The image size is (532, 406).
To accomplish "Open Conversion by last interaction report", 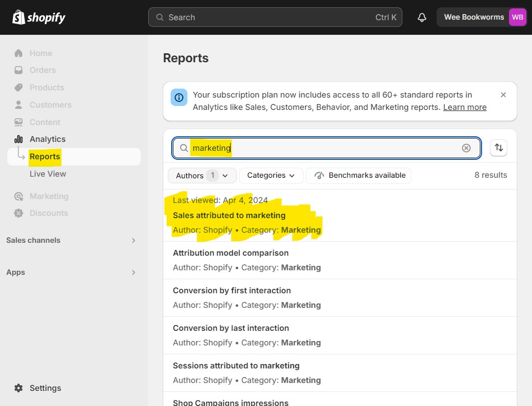I will (x=340, y=335).
